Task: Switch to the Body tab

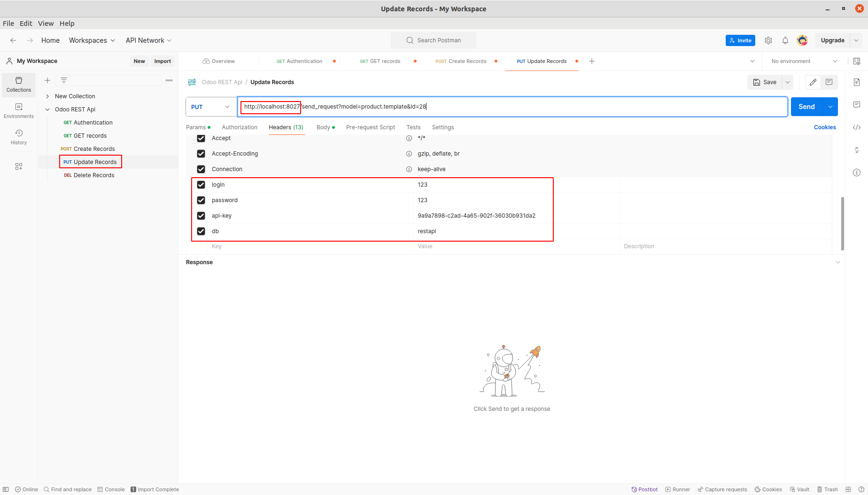Action: [x=323, y=127]
